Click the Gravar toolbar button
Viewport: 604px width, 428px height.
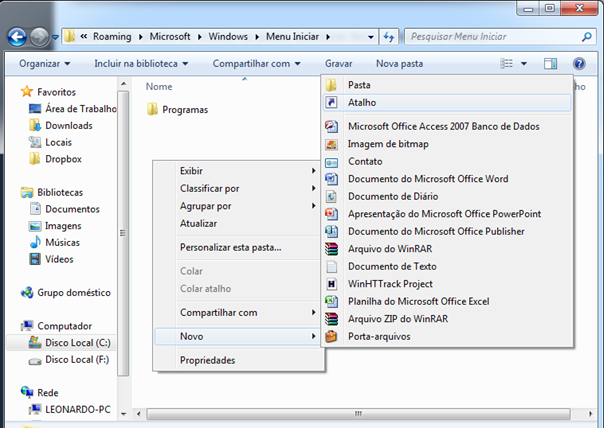point(339,64)
